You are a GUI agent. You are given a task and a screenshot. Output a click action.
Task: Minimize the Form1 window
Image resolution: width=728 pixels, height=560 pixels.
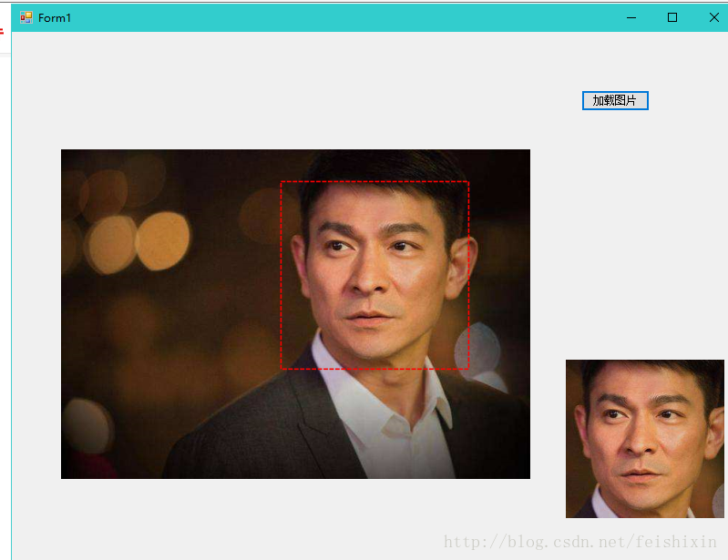[631, 17]
